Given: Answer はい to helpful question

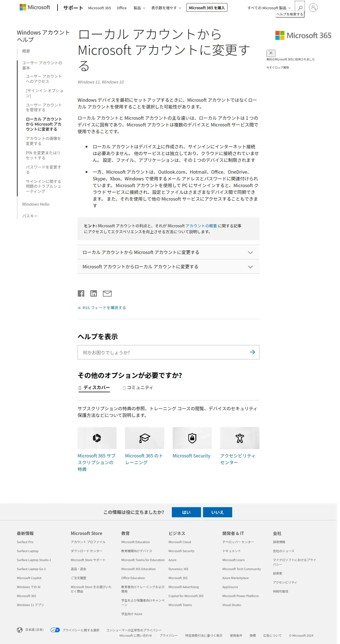Looking at the screenshot, I should coord(186,512).
